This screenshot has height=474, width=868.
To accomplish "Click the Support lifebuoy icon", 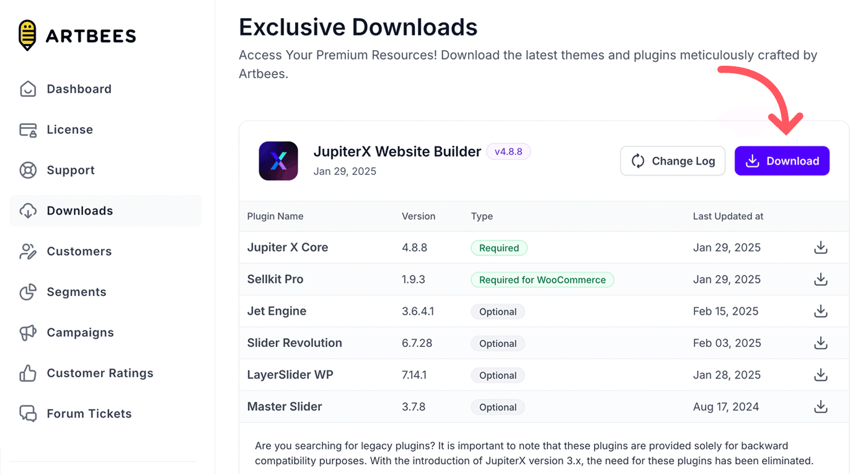I will [x=28, y=170].
